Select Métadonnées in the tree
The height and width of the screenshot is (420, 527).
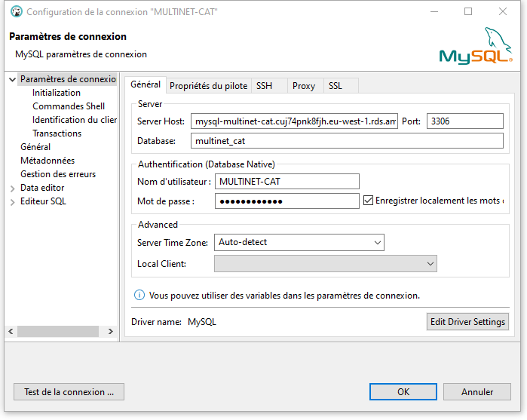pyautogui.click(x=47, y=161)
